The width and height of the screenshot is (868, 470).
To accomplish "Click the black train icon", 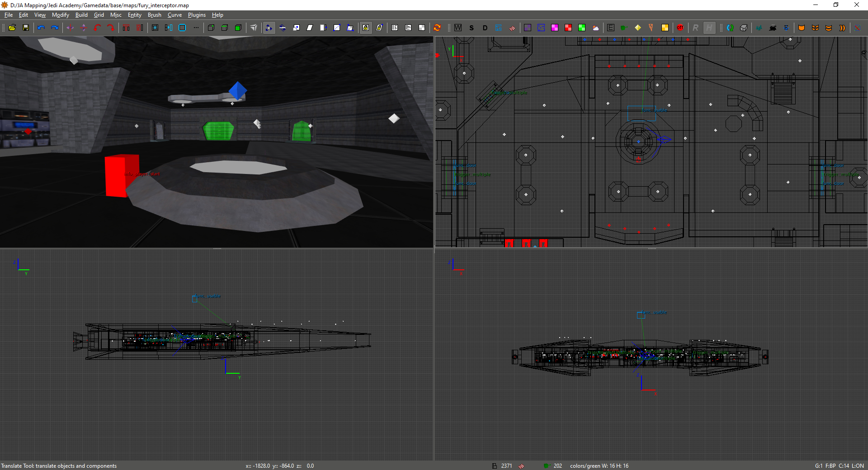I will 773,28.
